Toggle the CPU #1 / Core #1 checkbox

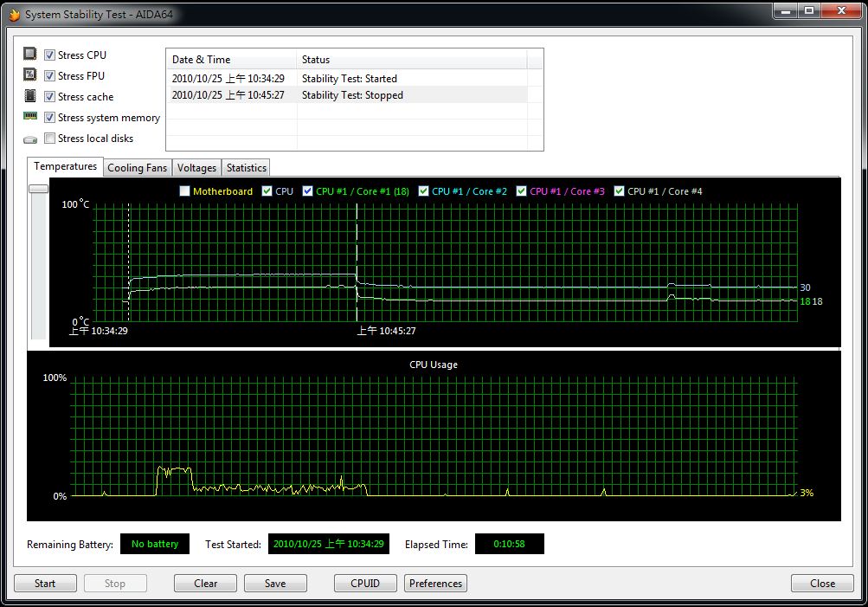coord(308,191)
